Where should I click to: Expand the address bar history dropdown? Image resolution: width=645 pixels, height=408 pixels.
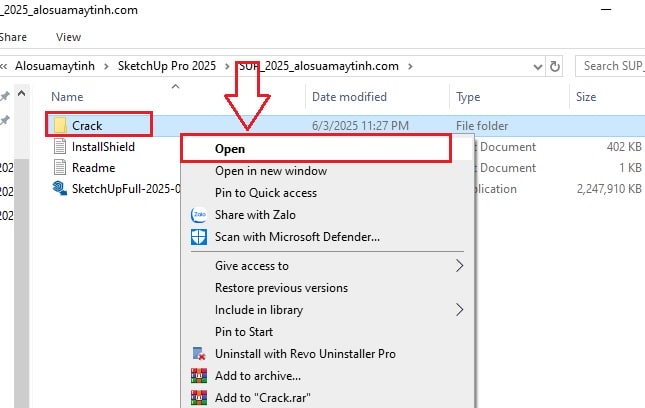coord(537,67)
